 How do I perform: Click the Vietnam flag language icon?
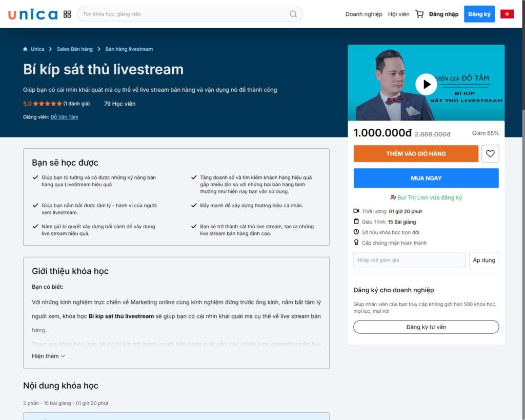tap(507, 14)
